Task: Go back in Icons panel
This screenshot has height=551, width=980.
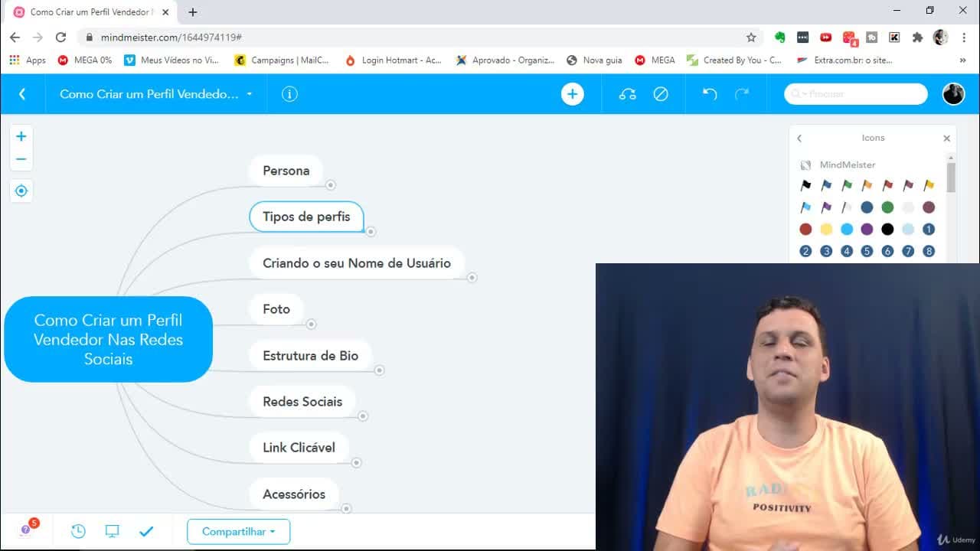Action: [x=799, y=139]
